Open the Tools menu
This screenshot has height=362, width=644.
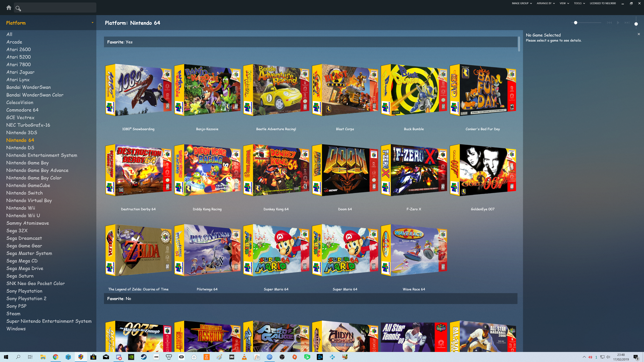[x=579, y=3]
